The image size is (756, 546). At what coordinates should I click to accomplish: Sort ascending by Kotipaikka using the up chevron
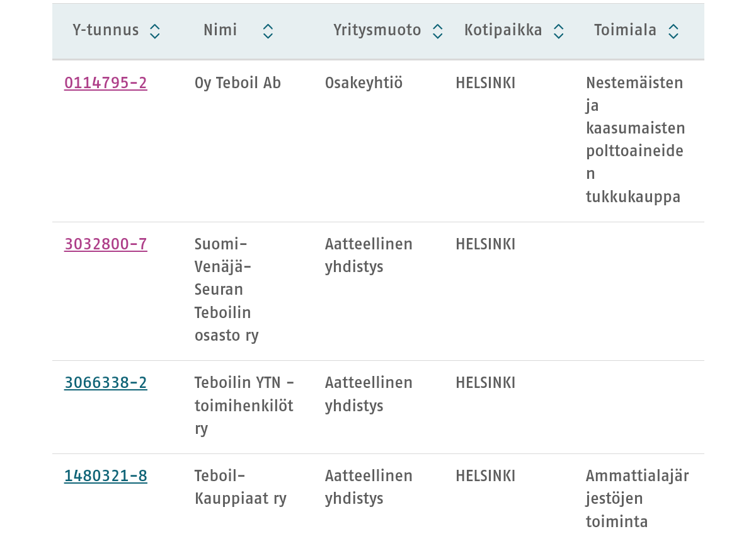click(x=558, y=25)
